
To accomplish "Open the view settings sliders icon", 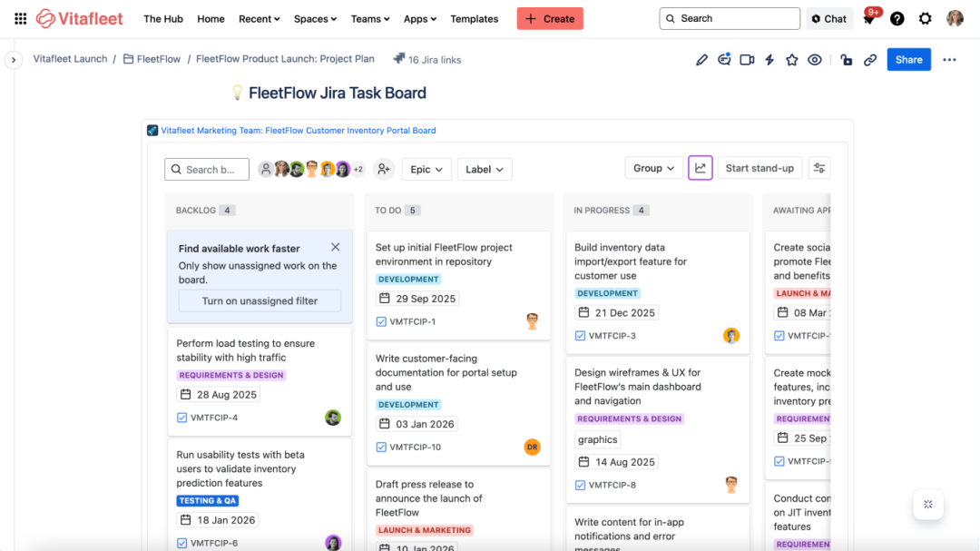I will click(x=819, y=168).
